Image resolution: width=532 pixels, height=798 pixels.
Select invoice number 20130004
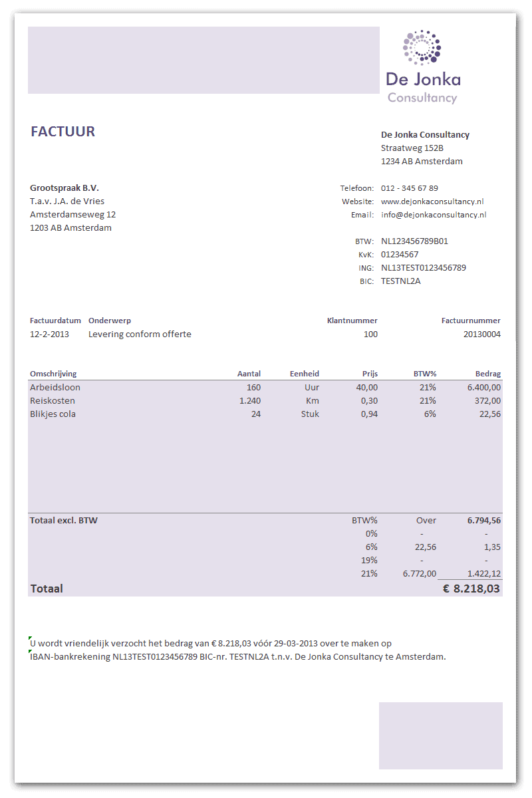[x=481, y=334]
